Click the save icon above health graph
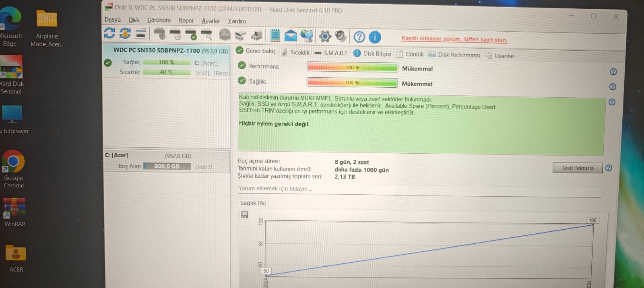Image resolution: width=644 pixels, height=288 pixels. 245,215
